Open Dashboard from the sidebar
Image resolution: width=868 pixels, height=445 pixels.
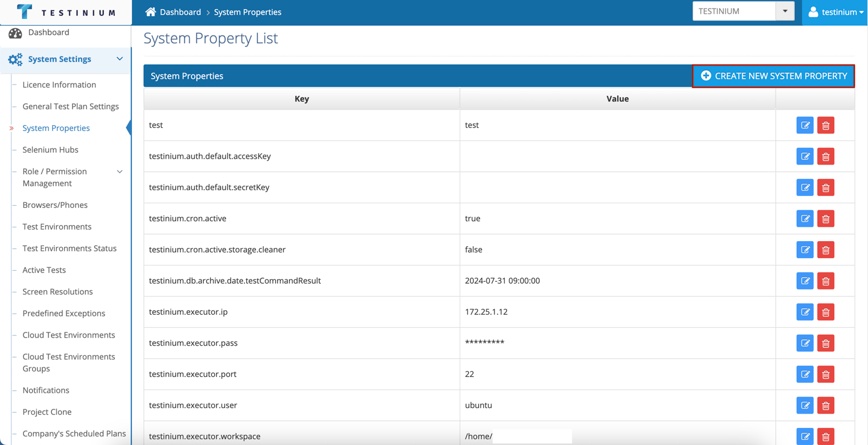49,33
